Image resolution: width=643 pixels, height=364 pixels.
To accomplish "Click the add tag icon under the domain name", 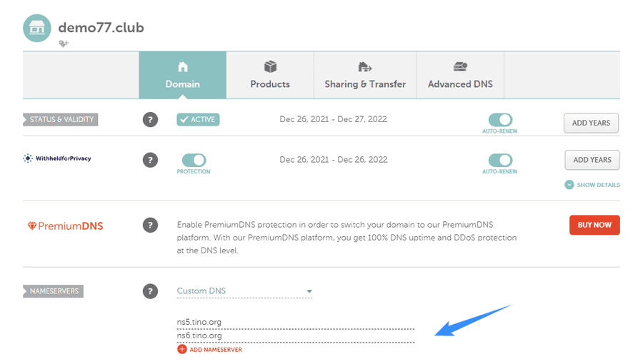I will pyautogui.click(x=64, y=44).
